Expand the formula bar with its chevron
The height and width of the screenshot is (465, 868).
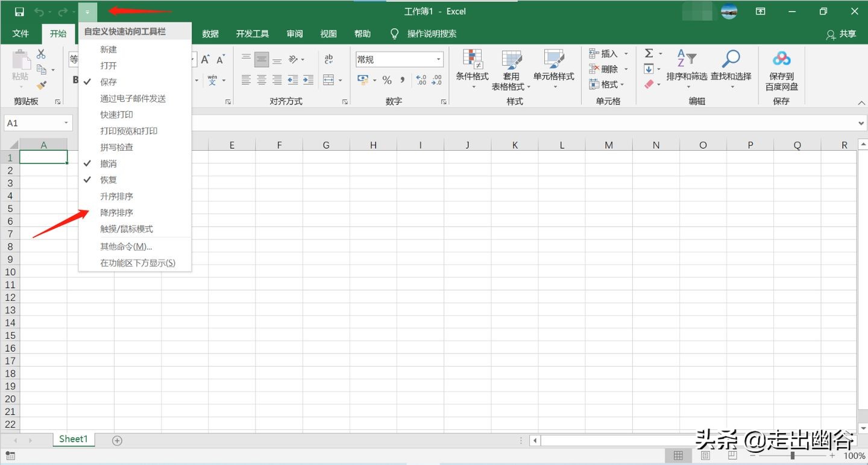pyautogui.click(x=861, y=123)
